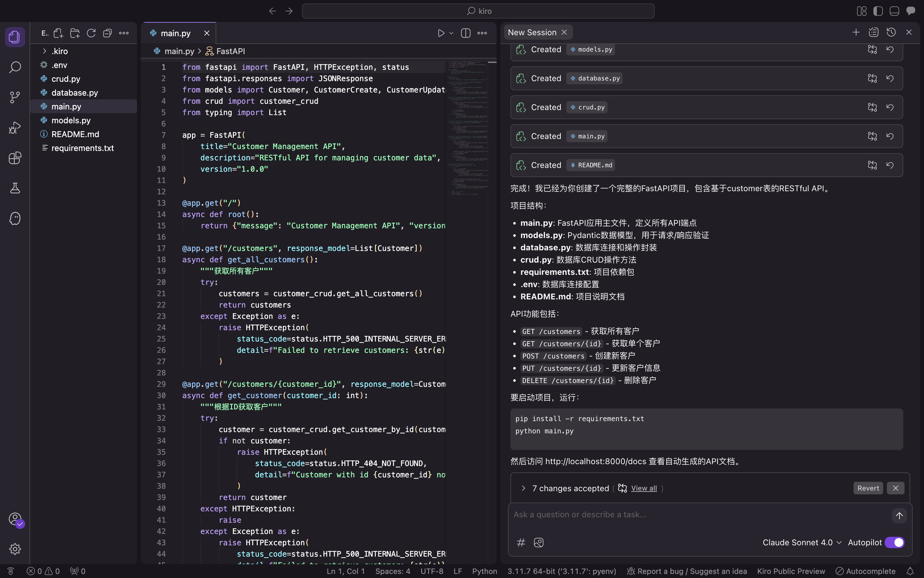Viewport: 924px width, 578px height.
Task: Expand the 7 changes accepted list
Action: click(524, 488)
